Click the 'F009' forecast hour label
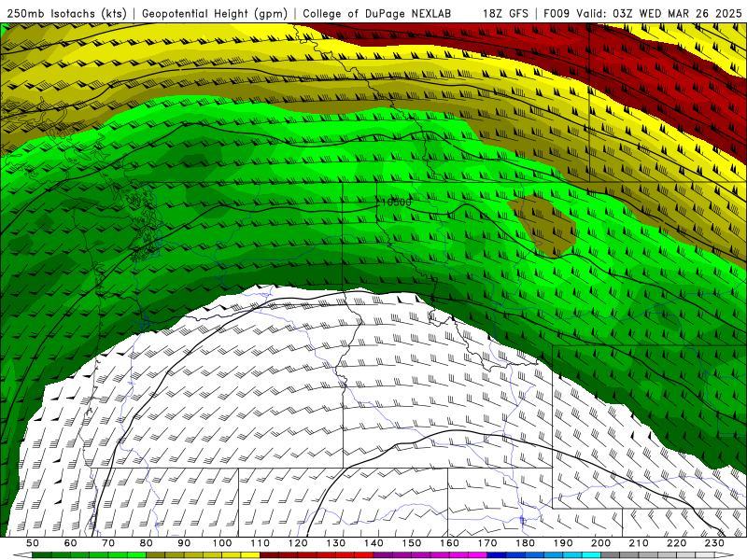The width and height of the screenshot is (747, 560). tap(557, 13)
